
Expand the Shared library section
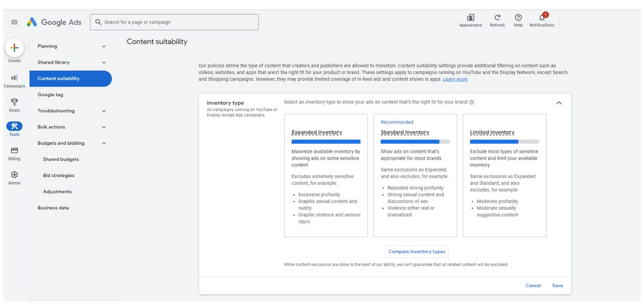click(103, 63)
